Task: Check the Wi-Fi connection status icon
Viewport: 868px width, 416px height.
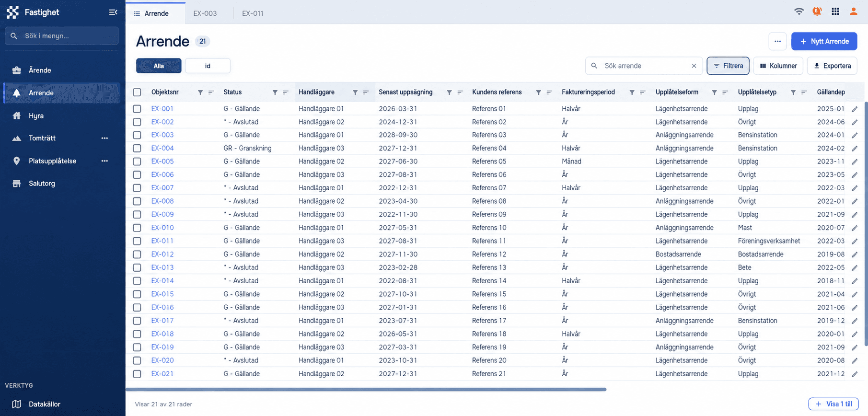Action: (x=799, y=12)
